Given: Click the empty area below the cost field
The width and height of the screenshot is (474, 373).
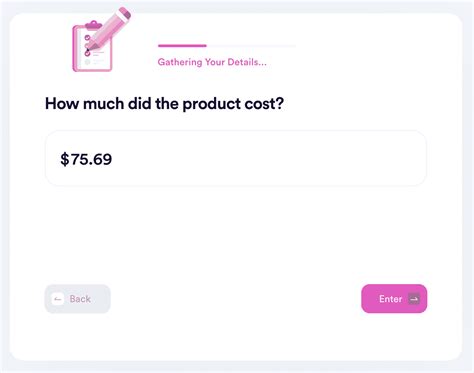Looking at the screenshot, I should (236, 233).
